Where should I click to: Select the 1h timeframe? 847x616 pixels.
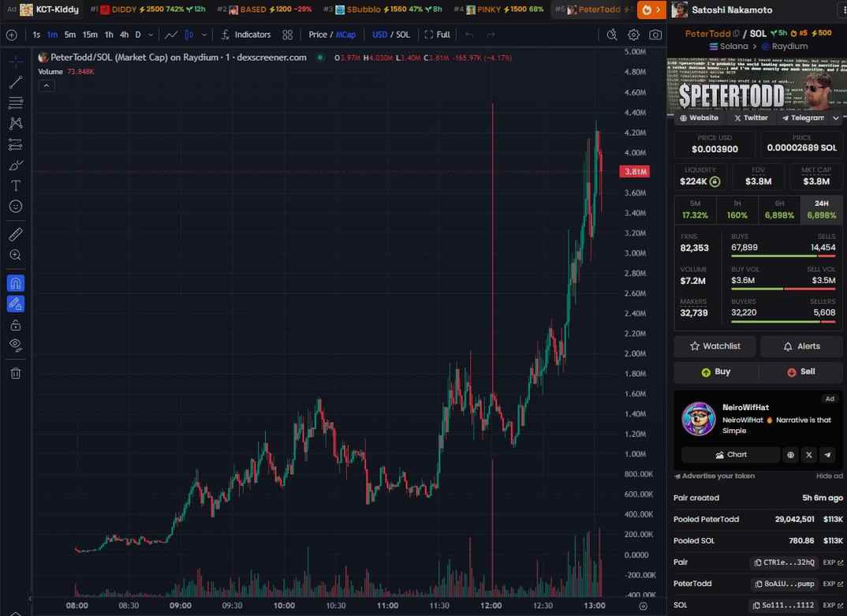[109, 35]
